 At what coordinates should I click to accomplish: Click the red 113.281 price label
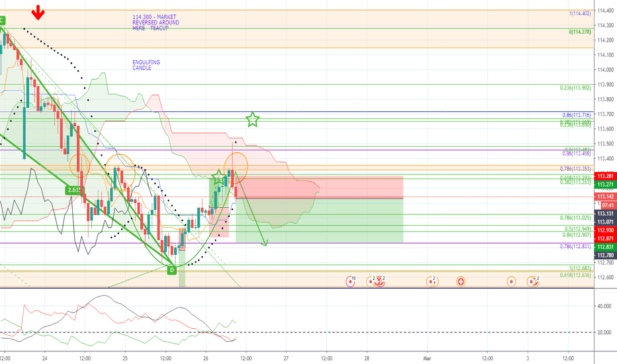pos(605,176)
